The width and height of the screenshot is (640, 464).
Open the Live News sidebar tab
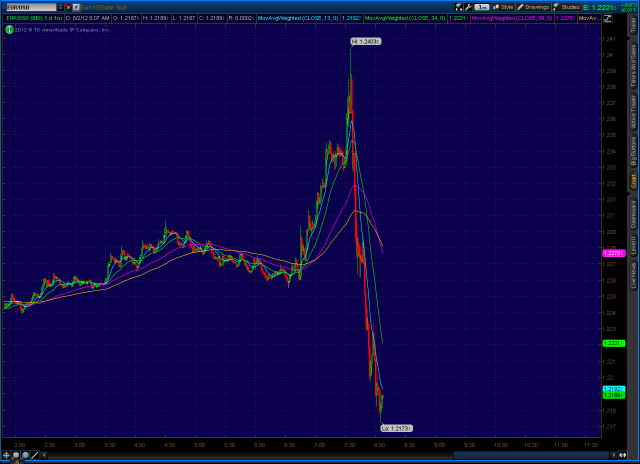633,275
